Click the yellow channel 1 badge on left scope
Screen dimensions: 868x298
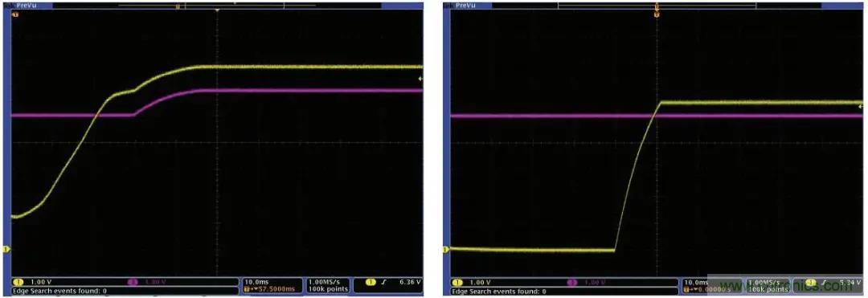point(18,282)
